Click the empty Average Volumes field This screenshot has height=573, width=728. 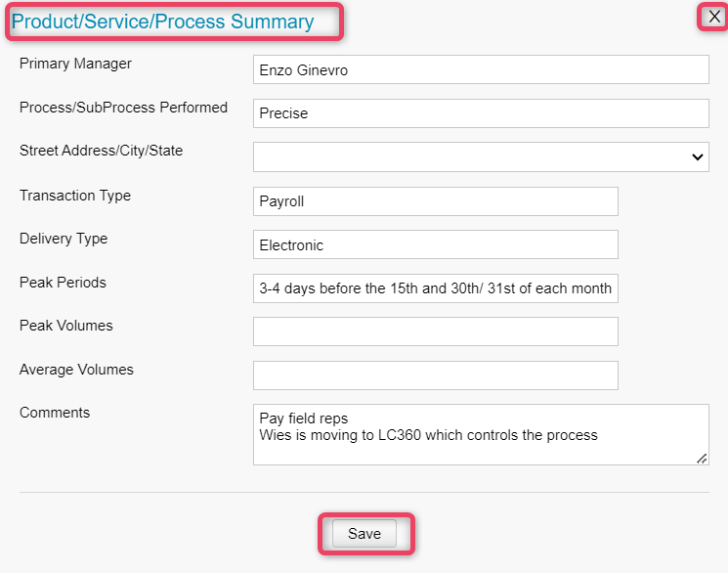(436, 375)
